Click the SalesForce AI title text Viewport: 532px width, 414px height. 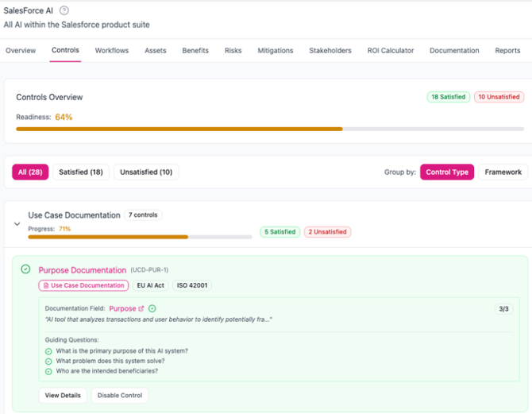pos(28,11)
